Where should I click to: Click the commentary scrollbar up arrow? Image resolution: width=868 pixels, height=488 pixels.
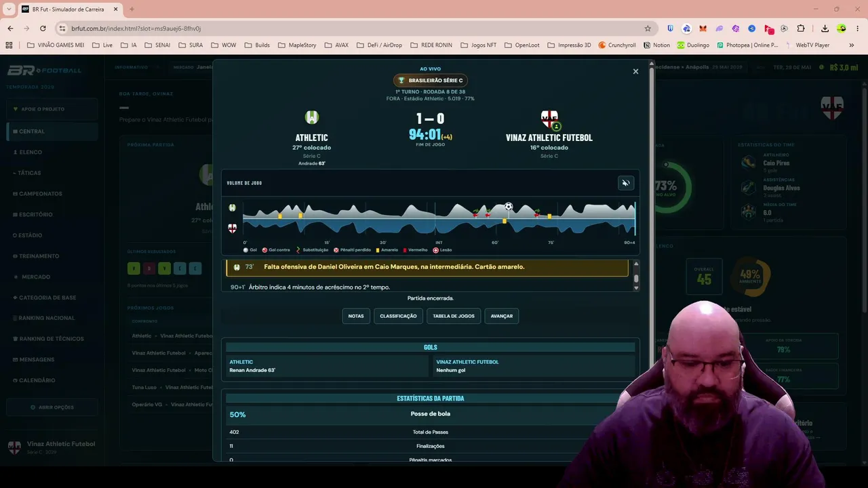click(636, 264)
